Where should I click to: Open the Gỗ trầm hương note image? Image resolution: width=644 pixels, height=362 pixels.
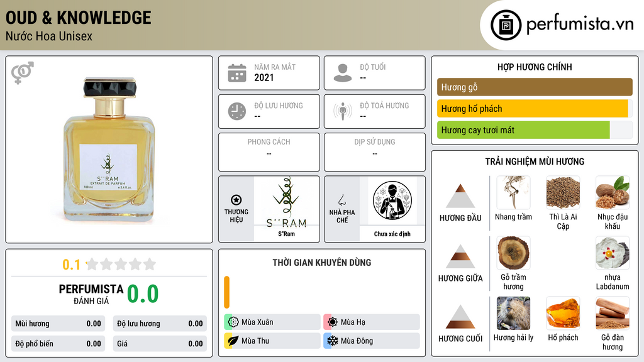513,253
